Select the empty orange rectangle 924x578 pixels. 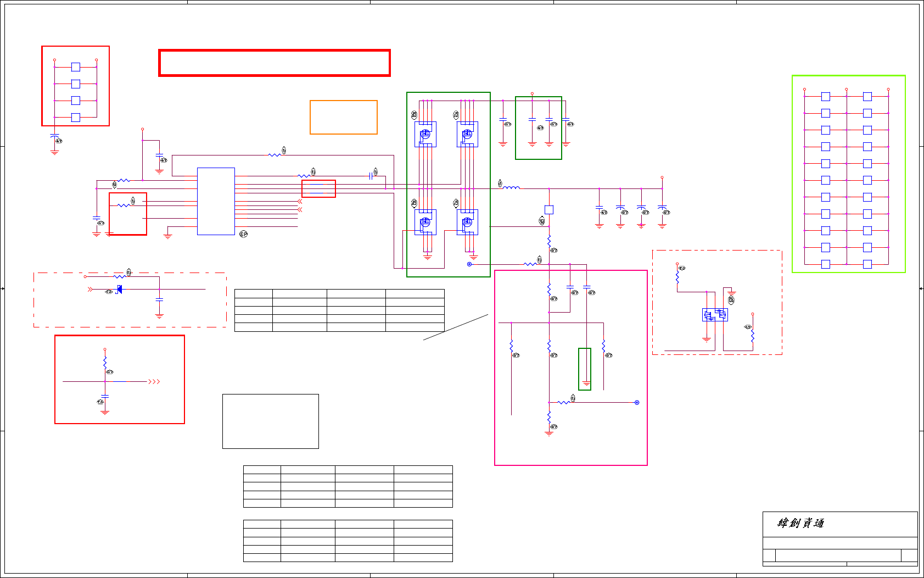344,117
